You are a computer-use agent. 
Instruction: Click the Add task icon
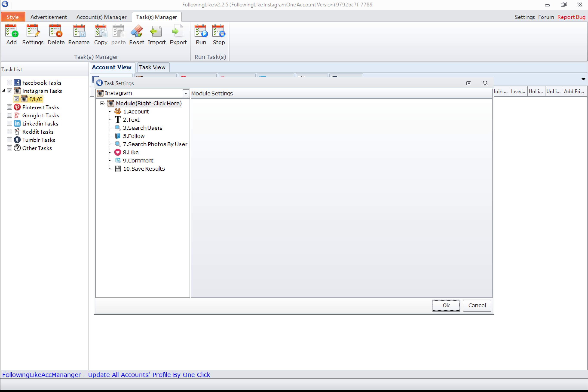coord(12,31)
